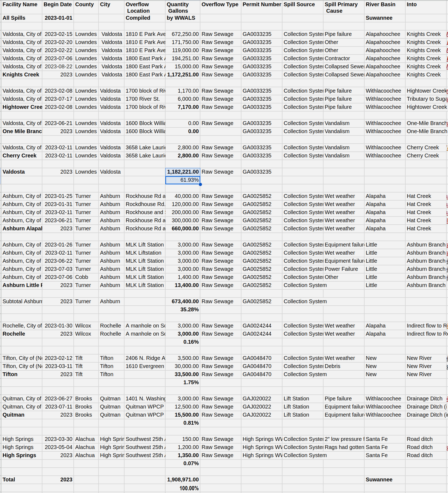Select the 40,000.00 Ashburn quantity cell
Viewport: 448px width, 493px height.
click(183, 196)
